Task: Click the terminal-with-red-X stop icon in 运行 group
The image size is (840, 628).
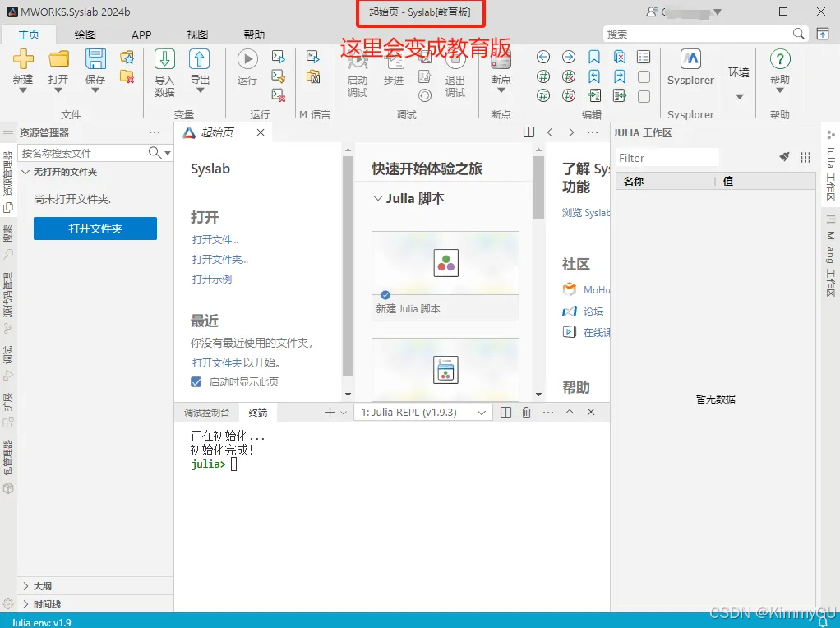Action: [278, 95]
